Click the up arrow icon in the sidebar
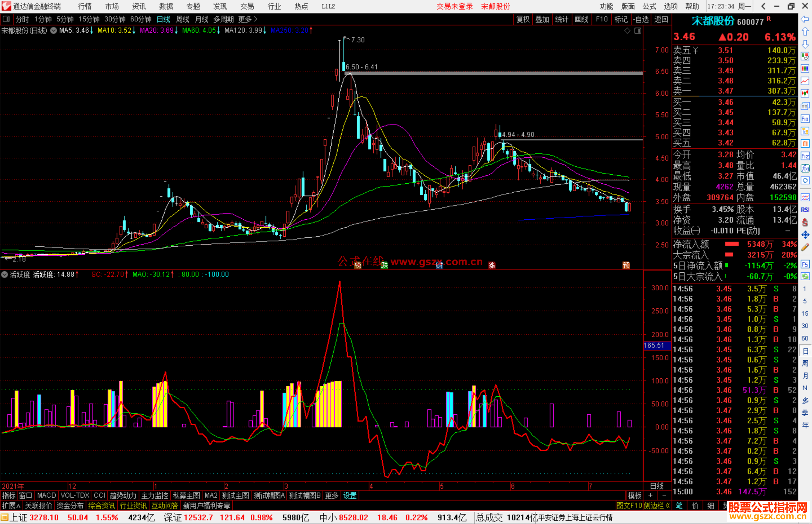Screen dimensions: 812x524 [x=805, y=32]
